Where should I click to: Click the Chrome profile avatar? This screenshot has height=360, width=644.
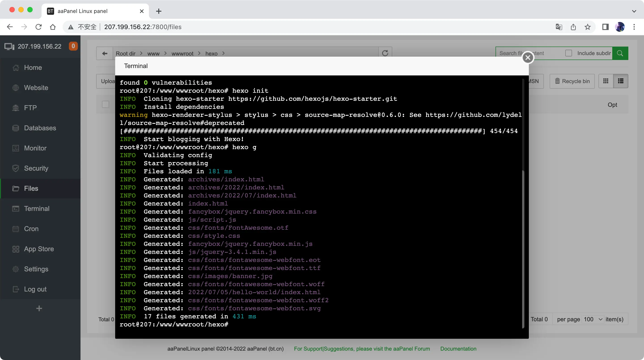[x=620, y=27]
